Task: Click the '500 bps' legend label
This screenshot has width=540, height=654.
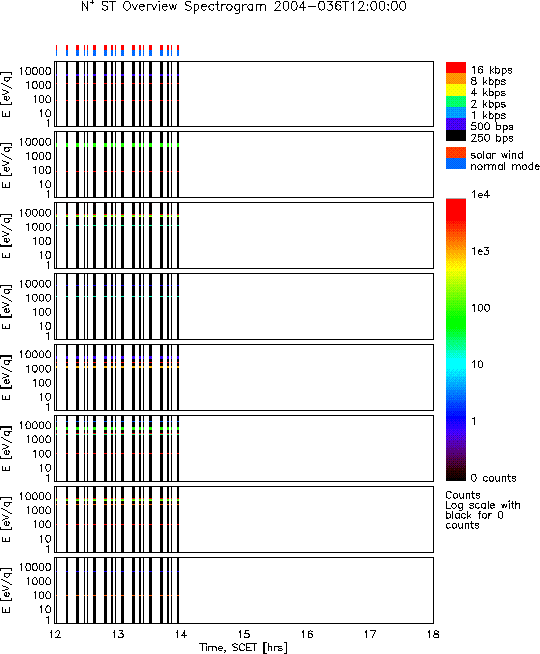Action: point(492,126)
